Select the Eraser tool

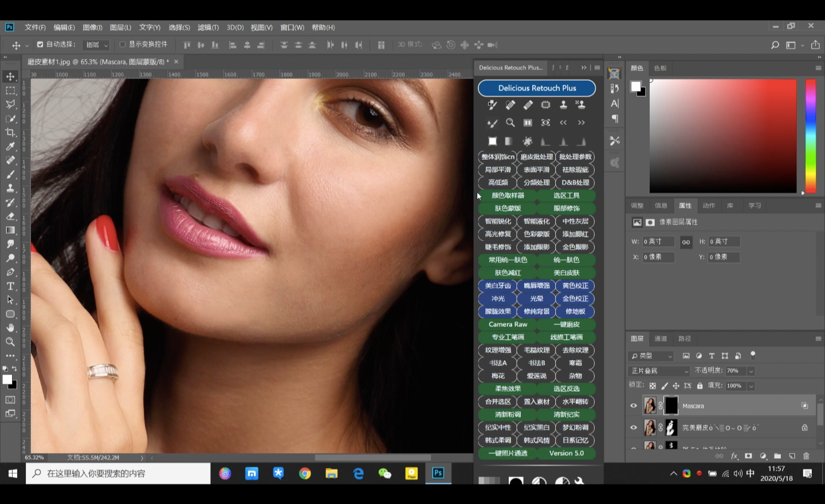pos(10,216)
